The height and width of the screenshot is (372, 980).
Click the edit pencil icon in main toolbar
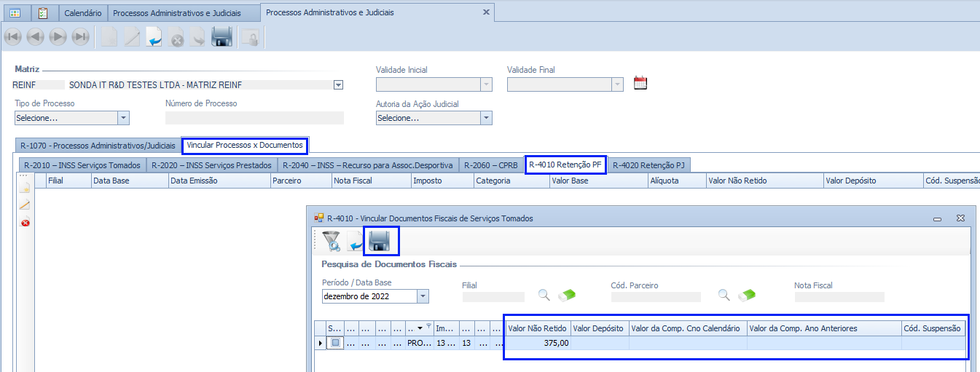click(132, 37)
